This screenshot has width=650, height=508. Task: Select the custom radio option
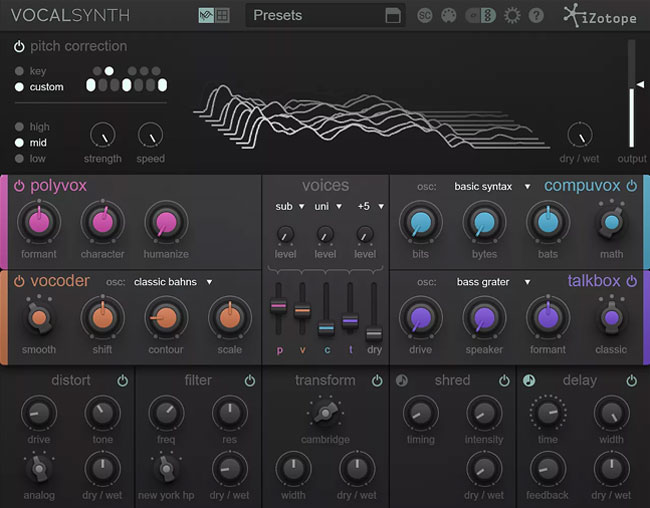[x=19, y=87]
